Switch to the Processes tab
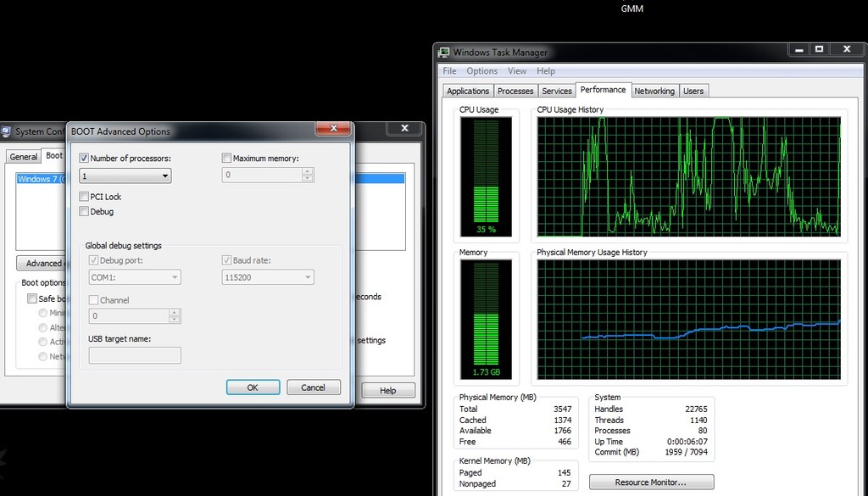This screenshot has width=868, height=496. 515,91
